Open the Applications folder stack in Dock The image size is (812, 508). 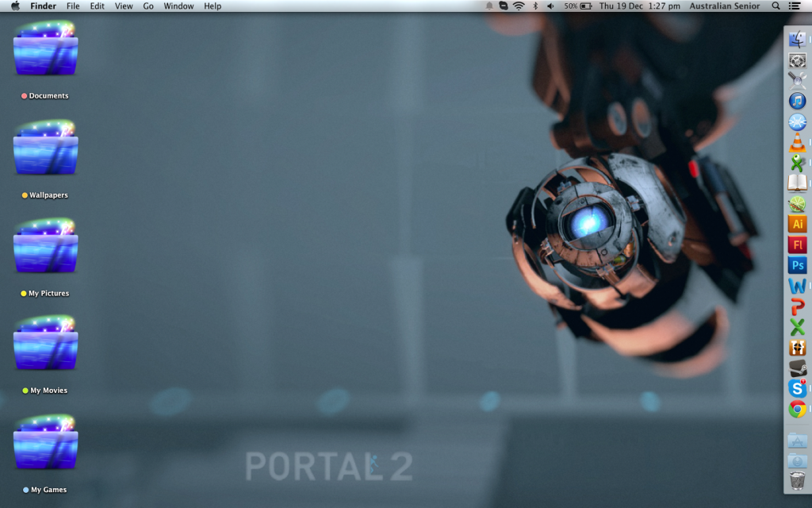tap(797, 441)
